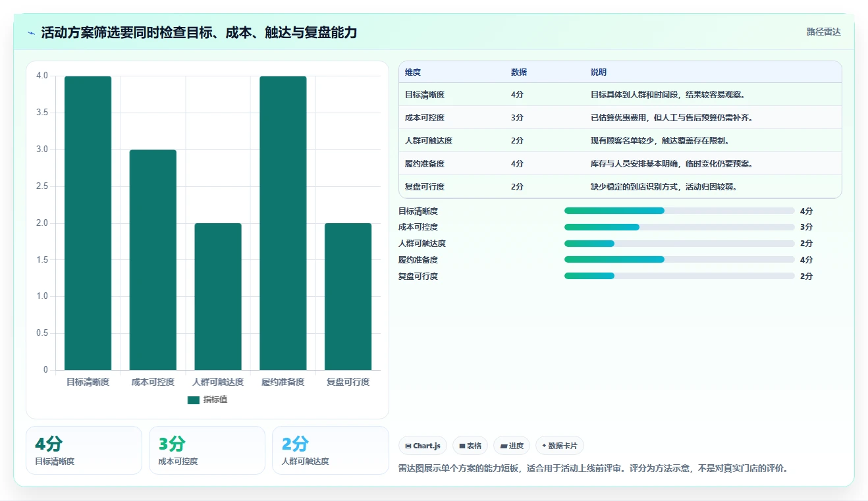Viewport: 868px width, 501px height.
Task: Click the 4分 value beside 履约准备度 progress bar
Action: pos(806,259)
